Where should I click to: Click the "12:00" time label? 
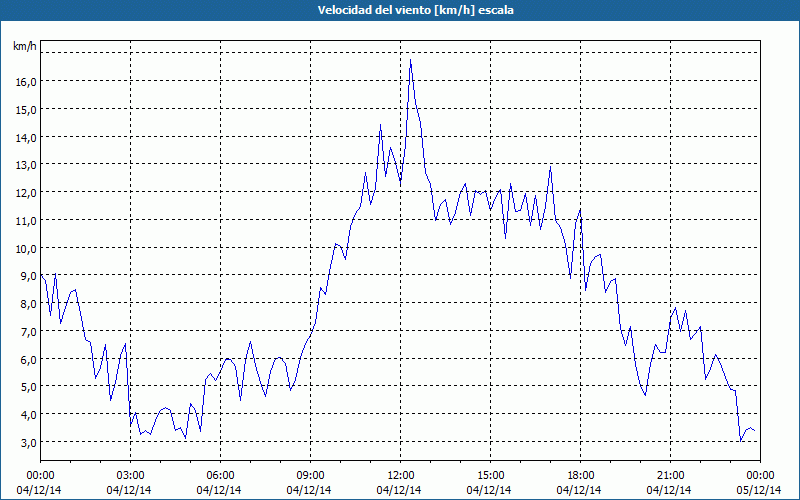click(401, 476)
